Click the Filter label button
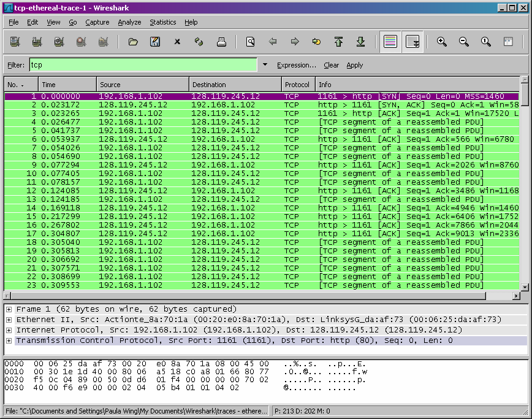Screen dimensions: 532x419 [16, 65]
